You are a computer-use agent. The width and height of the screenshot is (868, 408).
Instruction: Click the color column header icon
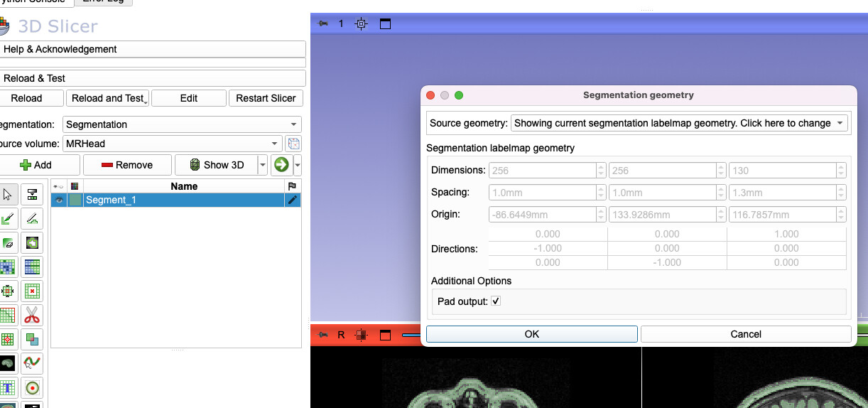(x=75, y=186)
